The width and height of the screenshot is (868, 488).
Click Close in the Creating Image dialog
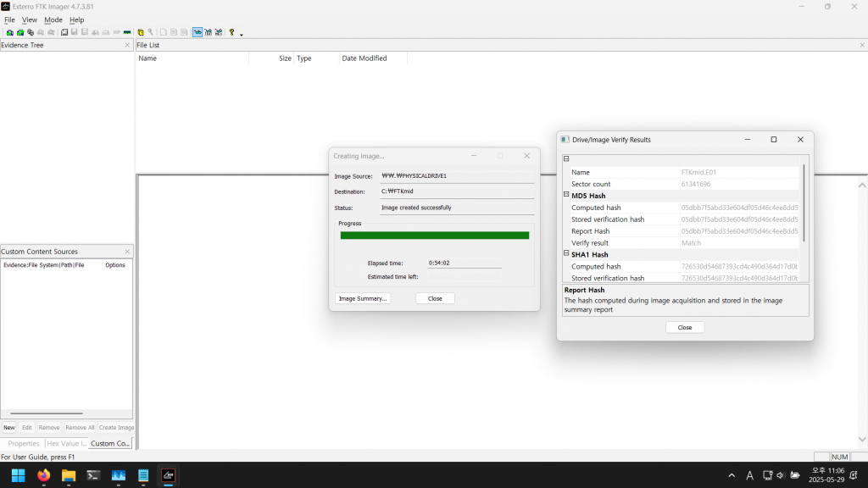[x=435, y=299]
